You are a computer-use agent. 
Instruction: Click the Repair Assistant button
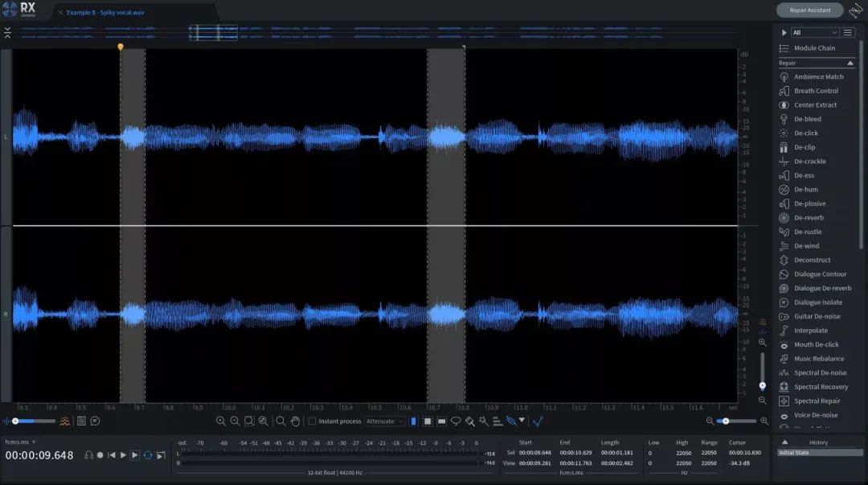809,10
